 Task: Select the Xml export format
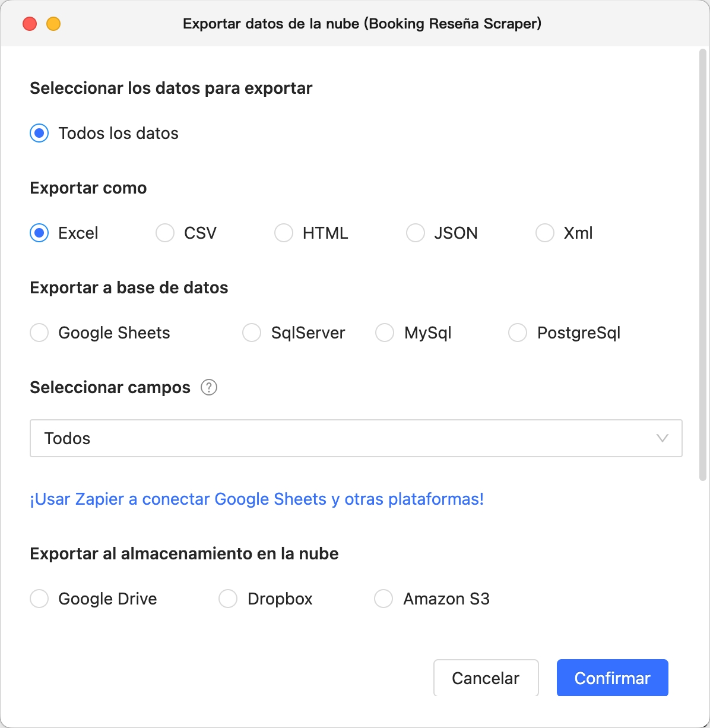(544, 233)
